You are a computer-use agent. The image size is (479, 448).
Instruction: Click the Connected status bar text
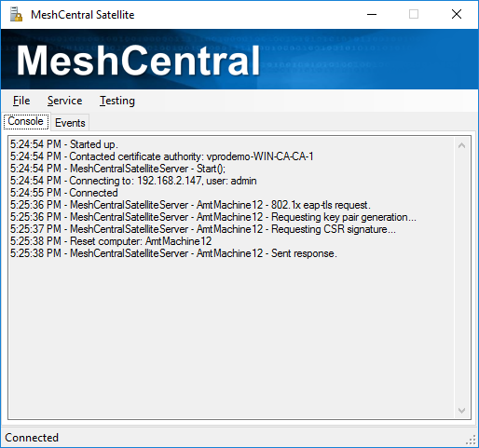pos(32,438)
